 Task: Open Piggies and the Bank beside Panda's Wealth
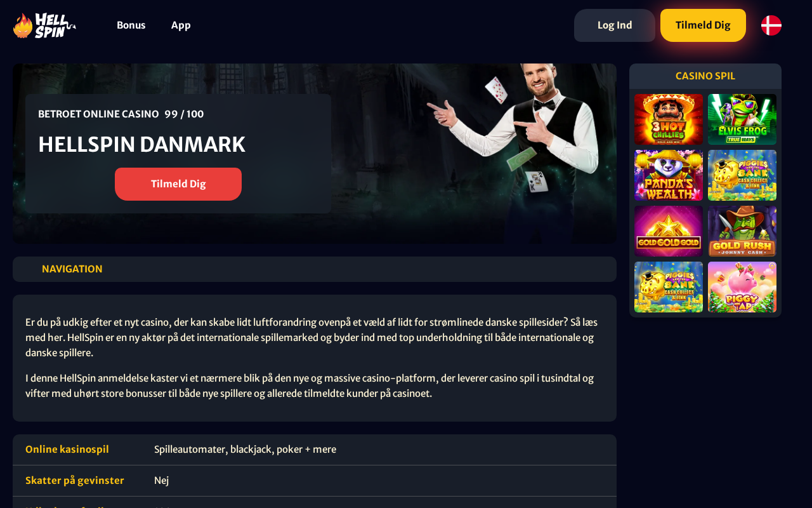(742, 175)
